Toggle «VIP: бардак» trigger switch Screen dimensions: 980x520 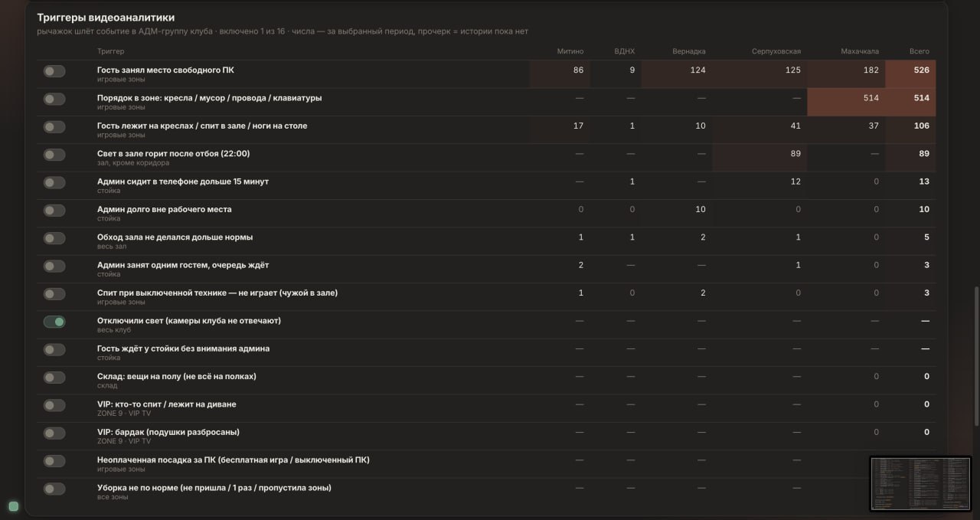54,433
